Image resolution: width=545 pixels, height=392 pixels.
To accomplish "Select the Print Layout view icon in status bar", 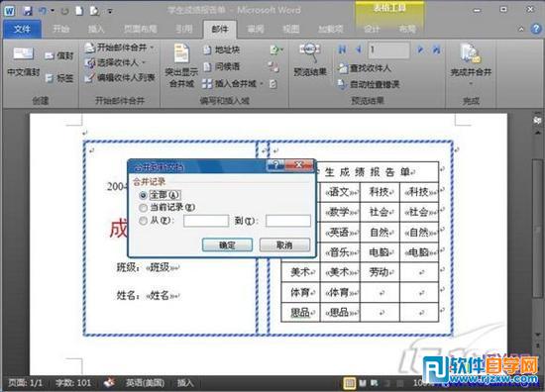I will pyautogui.click(x=349, y=383).
